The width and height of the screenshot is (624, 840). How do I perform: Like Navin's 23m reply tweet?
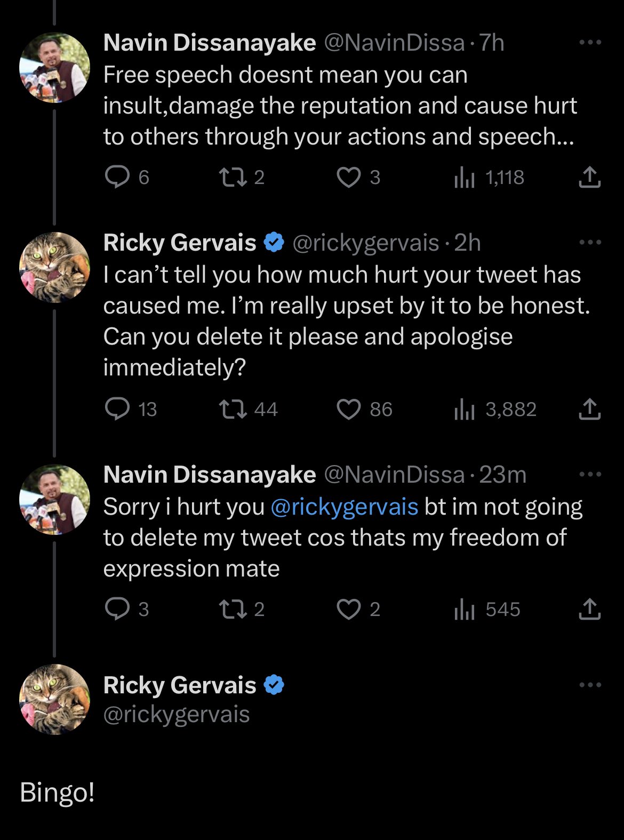pos(348,609)
